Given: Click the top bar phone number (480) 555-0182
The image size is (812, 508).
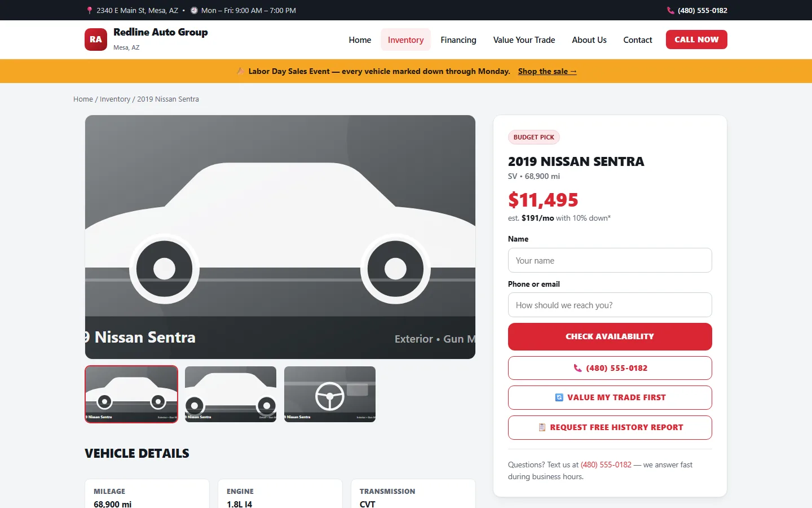Looking at the screenshot, I should [x=702, y=10].
